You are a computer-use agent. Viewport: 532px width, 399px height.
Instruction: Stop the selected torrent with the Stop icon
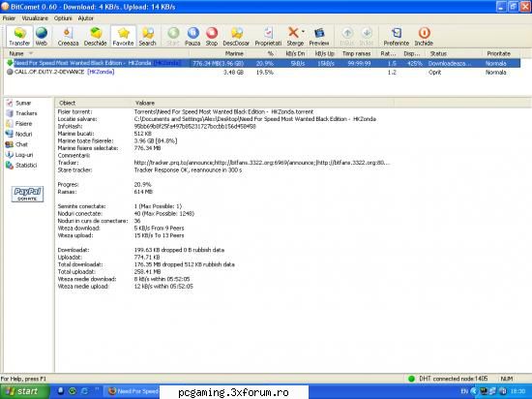[212, 37]
